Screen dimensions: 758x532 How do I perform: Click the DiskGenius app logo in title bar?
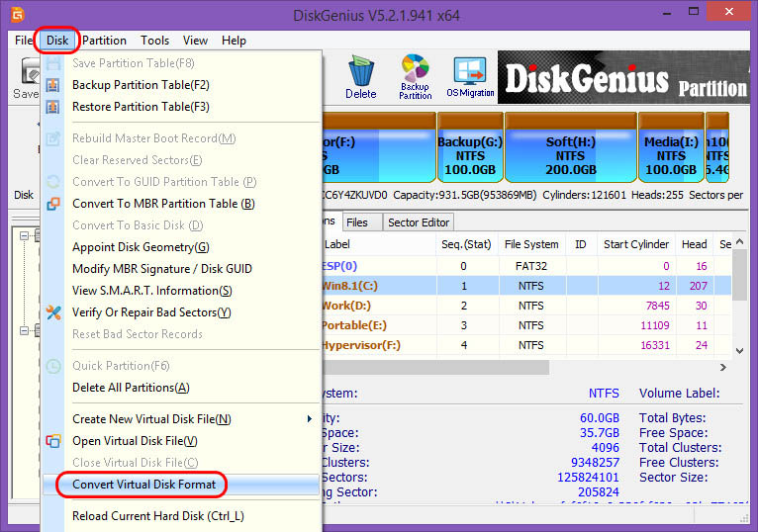pos(18,15)
